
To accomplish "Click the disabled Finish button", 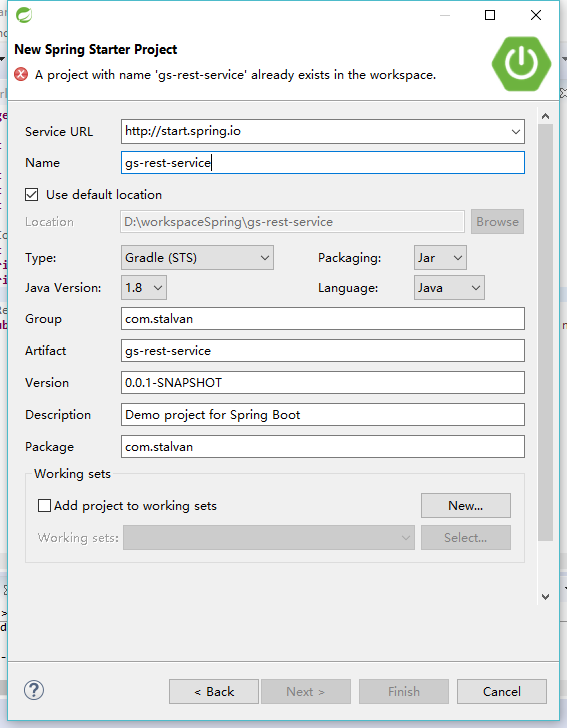I will click(x=404, y=692).
